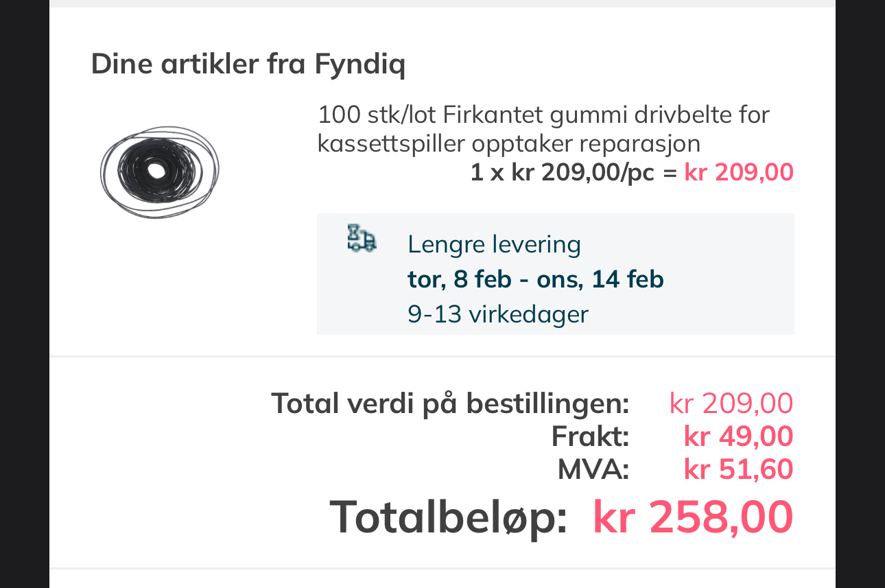Select the MVA amount kr 51,60
The image size is (885, 588).
click(x=738, y=469)
